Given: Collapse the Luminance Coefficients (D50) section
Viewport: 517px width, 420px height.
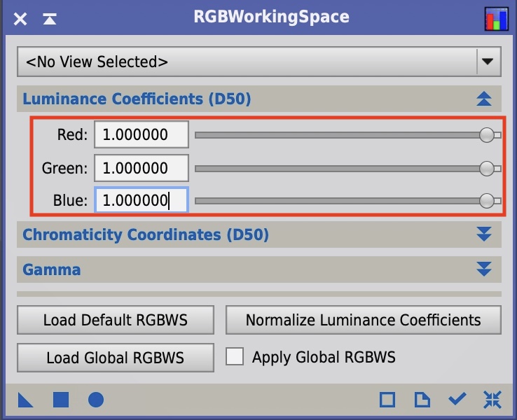Looking at the screenshot, I should [x=483, y=99].
